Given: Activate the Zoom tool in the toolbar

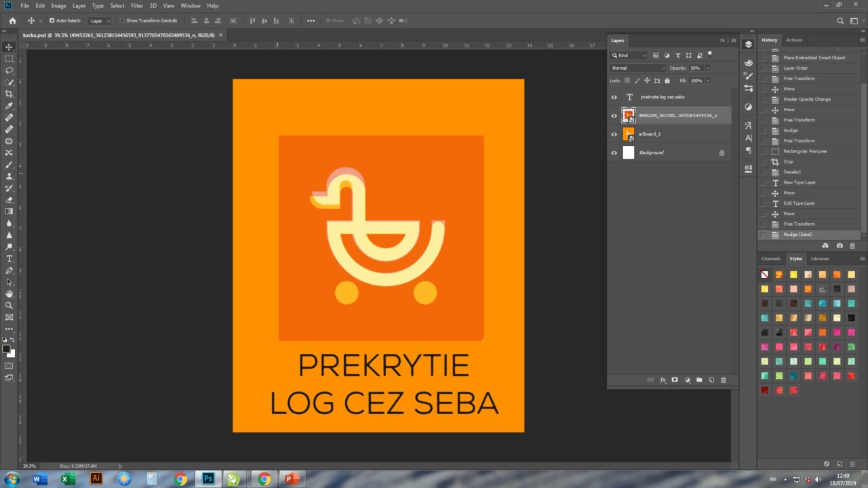Looking at the screenshot, I should pyautogui.click(x=9, y=306).
